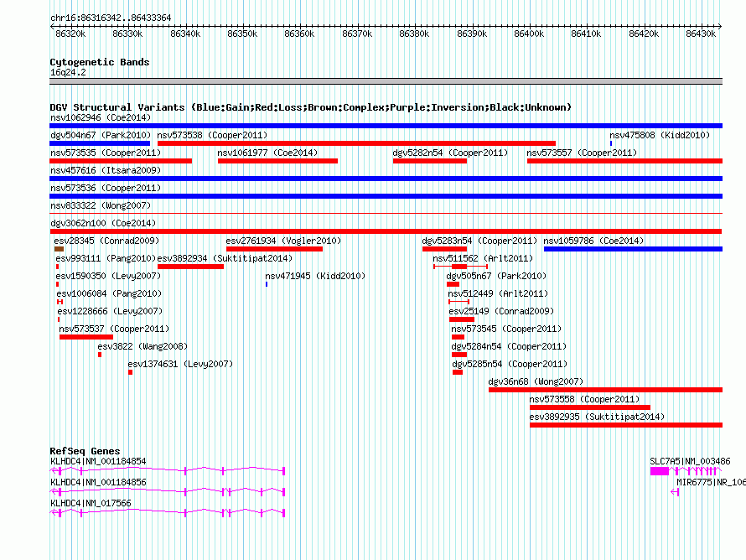This screenshot has height=560, width=746.
Task: Select the dgv504n67 (Park2010) variant label
Action: [101, 135]
